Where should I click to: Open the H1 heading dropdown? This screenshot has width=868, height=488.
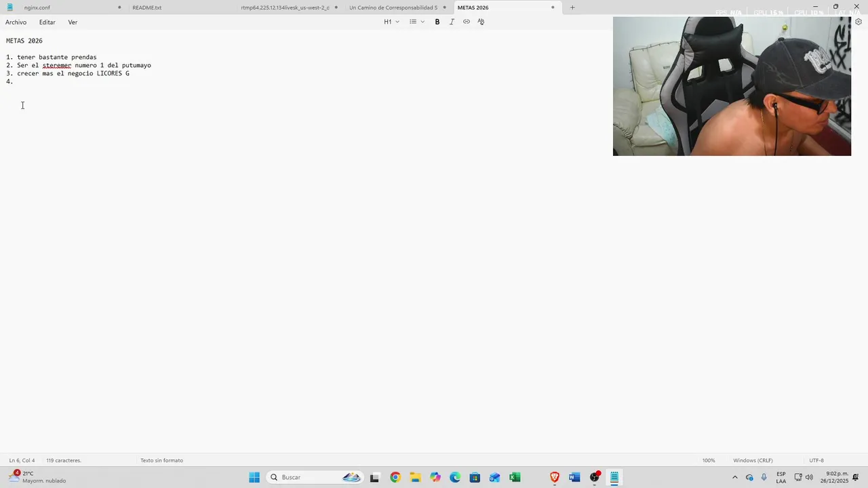click(391, 22)
